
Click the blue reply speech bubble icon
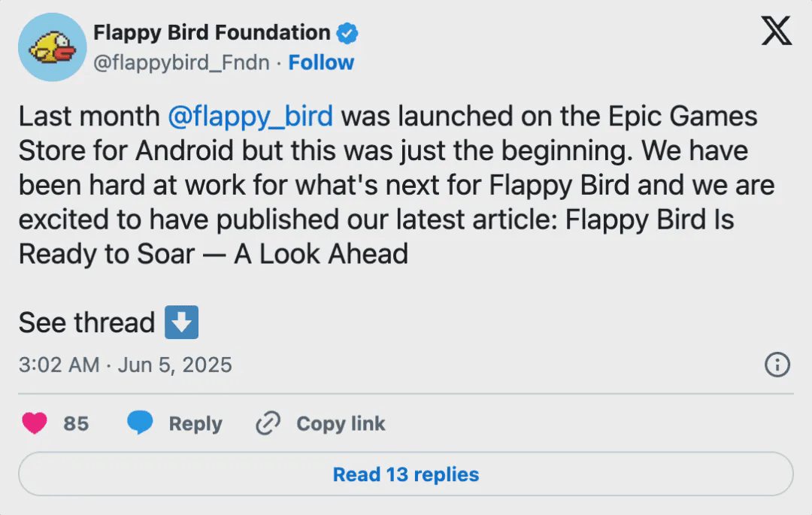140,423
